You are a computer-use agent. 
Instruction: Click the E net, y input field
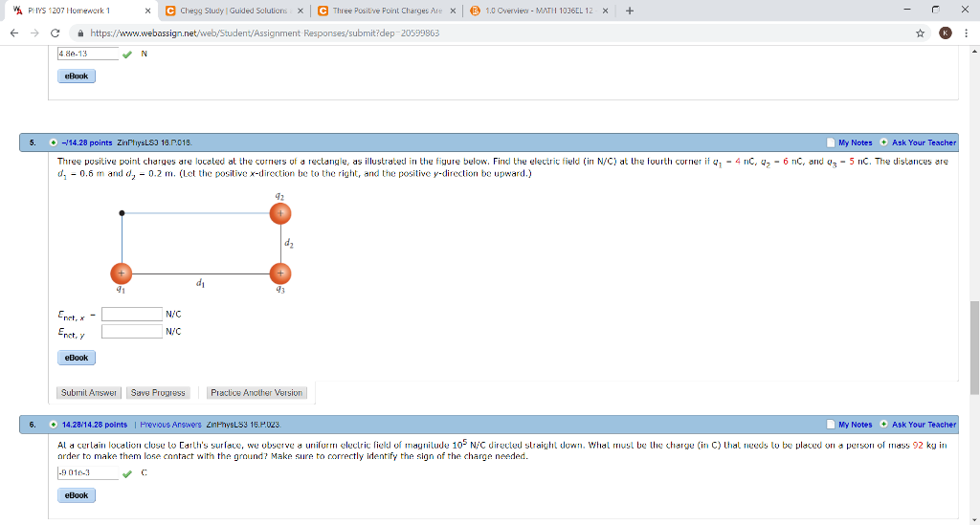tap(132, 332)
